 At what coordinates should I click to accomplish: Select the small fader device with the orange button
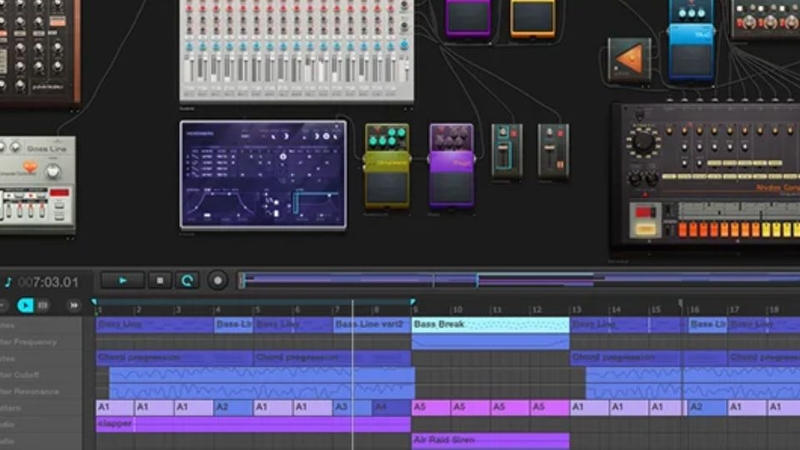tap(554, 152)
